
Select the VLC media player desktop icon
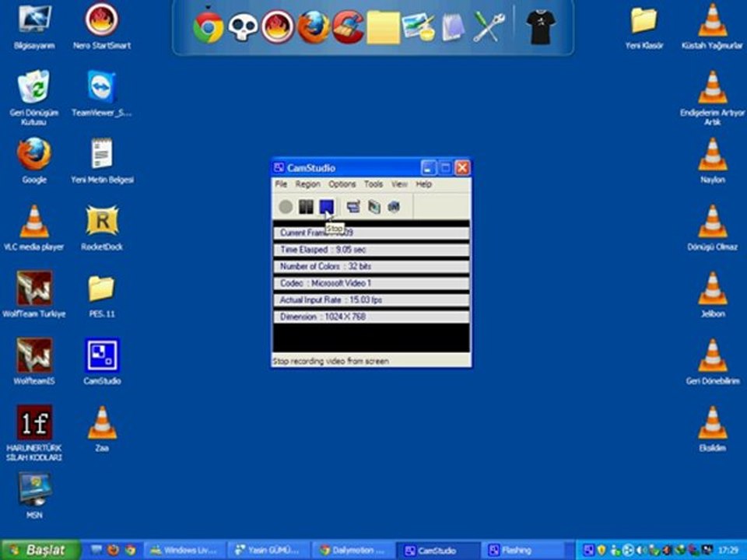tap(33, 228)
